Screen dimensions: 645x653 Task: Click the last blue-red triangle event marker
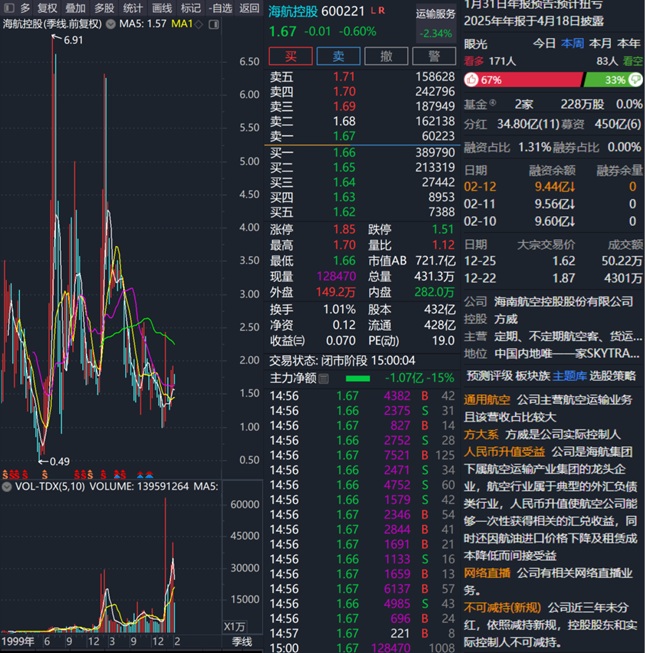click(x=149, y=475)
